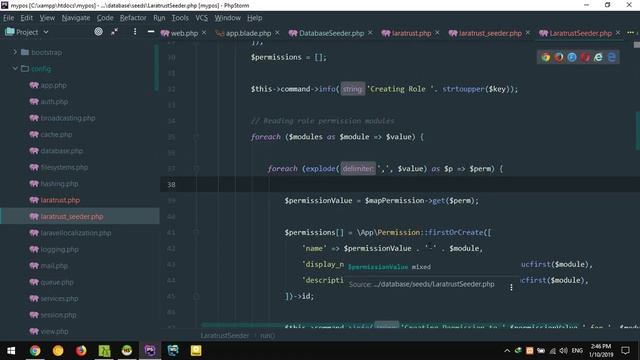Open Windows notification center
640x360 pixels.
click(625, 351)
